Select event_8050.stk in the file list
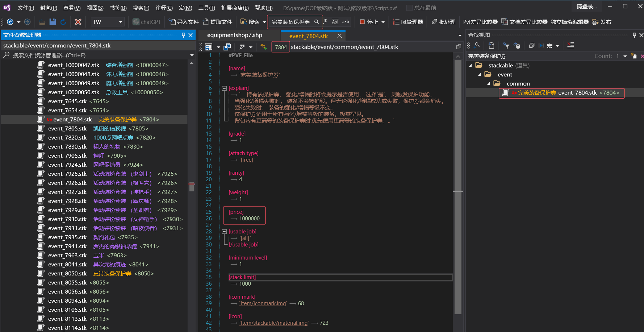Viewport: 644px width, 332px height. 67,274
